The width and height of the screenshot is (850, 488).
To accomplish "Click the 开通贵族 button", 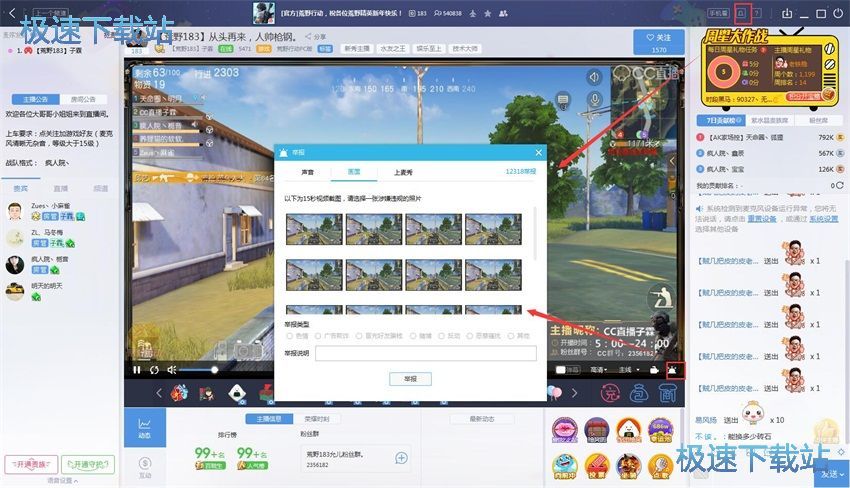I will [31, 465].
